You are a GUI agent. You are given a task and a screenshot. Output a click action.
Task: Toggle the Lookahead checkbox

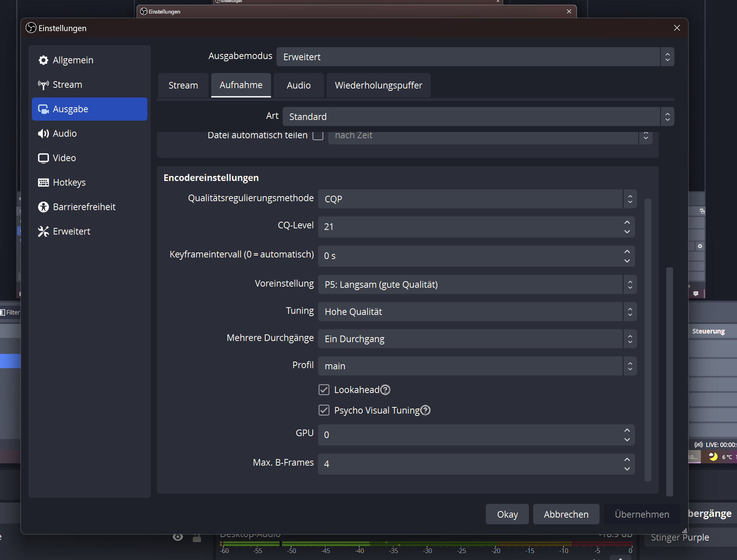(x=324, y=390)
